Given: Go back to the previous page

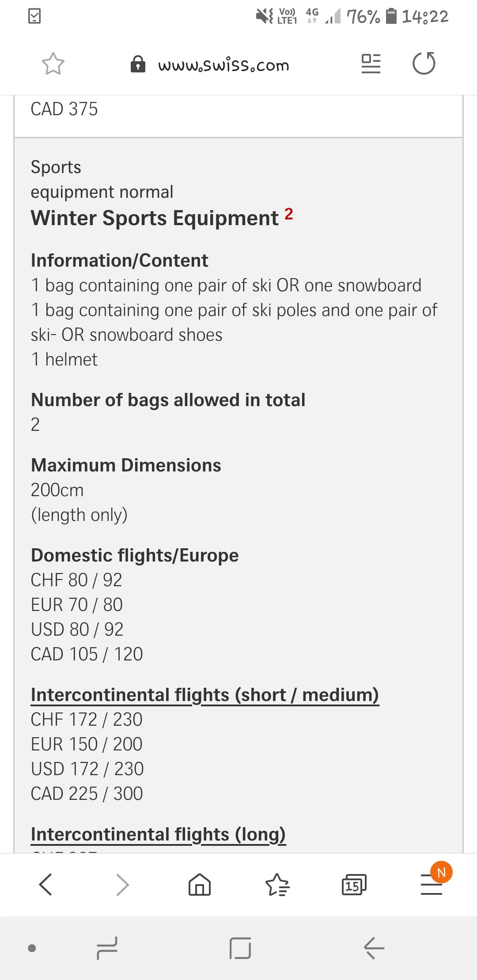Looking at the screenshot, I should 46,884.
